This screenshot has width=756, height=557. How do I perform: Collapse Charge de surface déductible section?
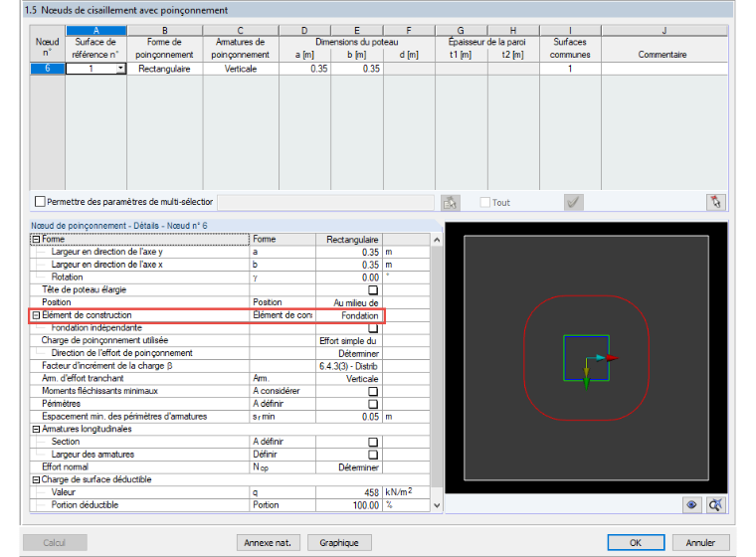tap(36, 479)
